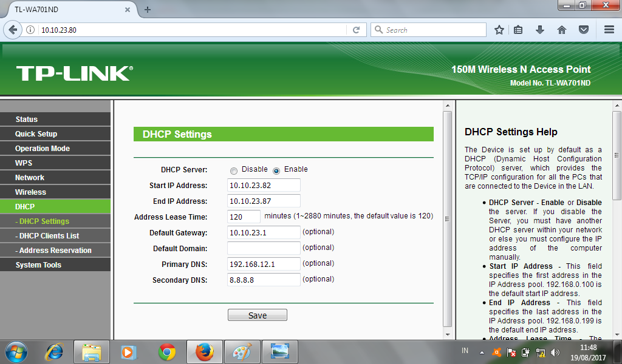Click the Action Center flag tray icon
The height and width of the screenshot is (364, 622).
coord(511,352)
